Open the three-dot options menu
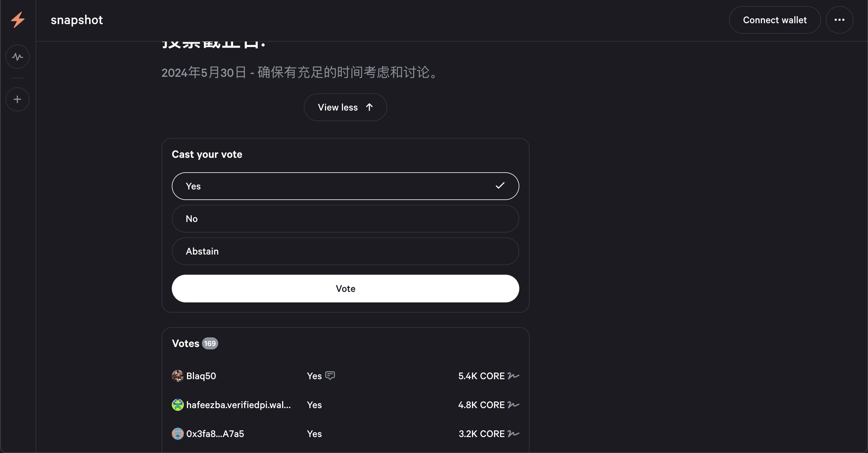The width and height of the screenshot is (868, 453). pyautogui.click(x=839, y=20)
